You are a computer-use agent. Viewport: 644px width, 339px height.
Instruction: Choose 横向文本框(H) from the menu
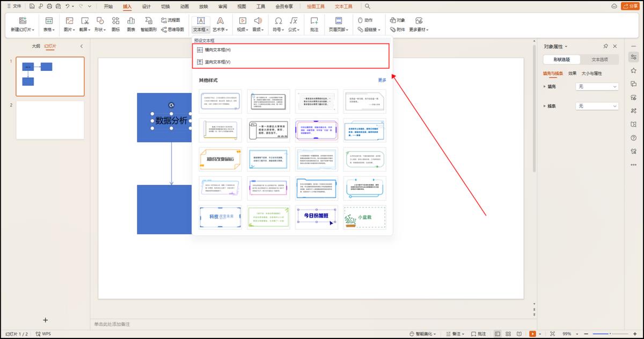point(217,50)
